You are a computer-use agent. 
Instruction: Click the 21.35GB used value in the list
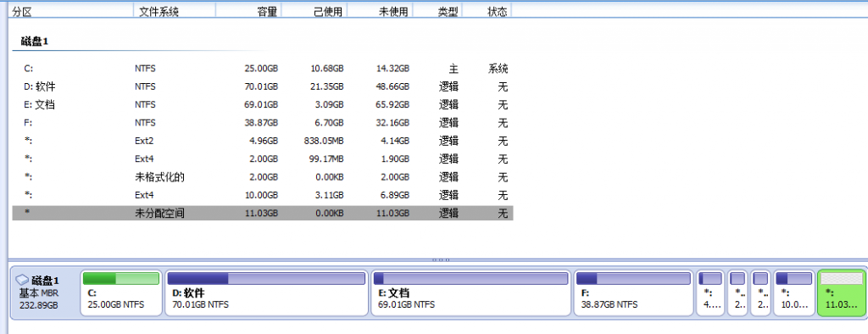tap(326, 87)
